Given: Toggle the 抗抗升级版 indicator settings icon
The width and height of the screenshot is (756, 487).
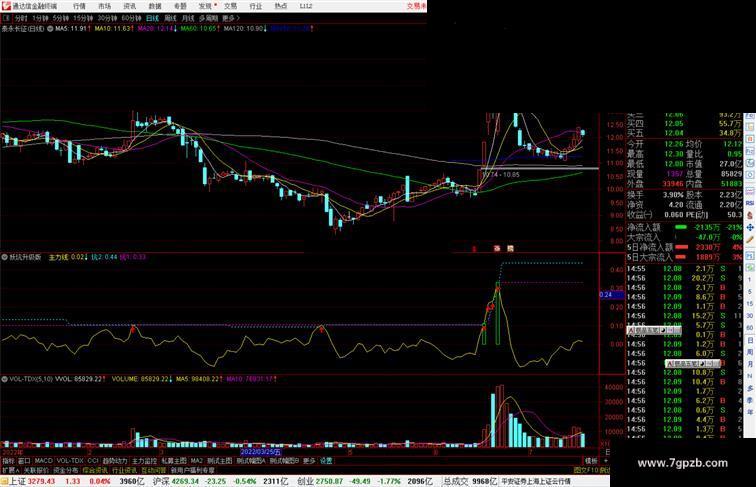Looking at the screenshot, I should coord(4,257).
